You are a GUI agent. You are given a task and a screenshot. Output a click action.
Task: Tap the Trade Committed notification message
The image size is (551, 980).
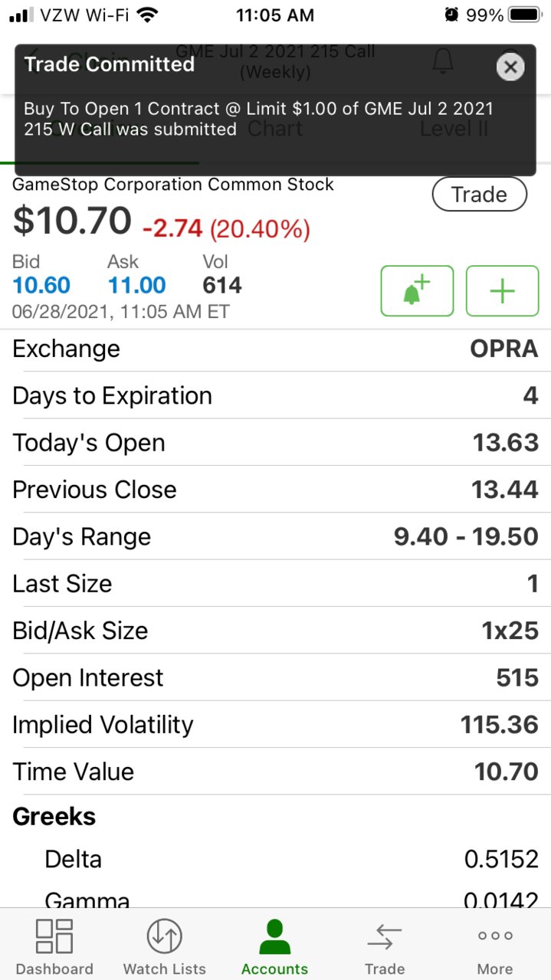pyautogui.click(x=259, y=119)
